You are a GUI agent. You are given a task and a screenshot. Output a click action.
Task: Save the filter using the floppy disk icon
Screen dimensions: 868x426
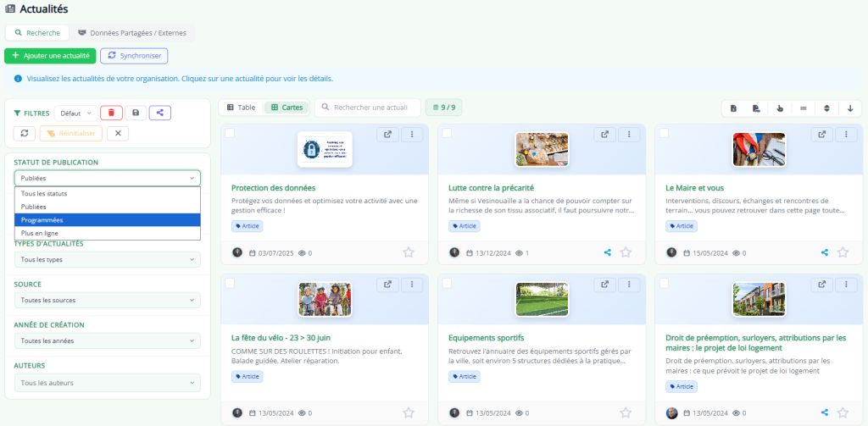tap(136, 113)
